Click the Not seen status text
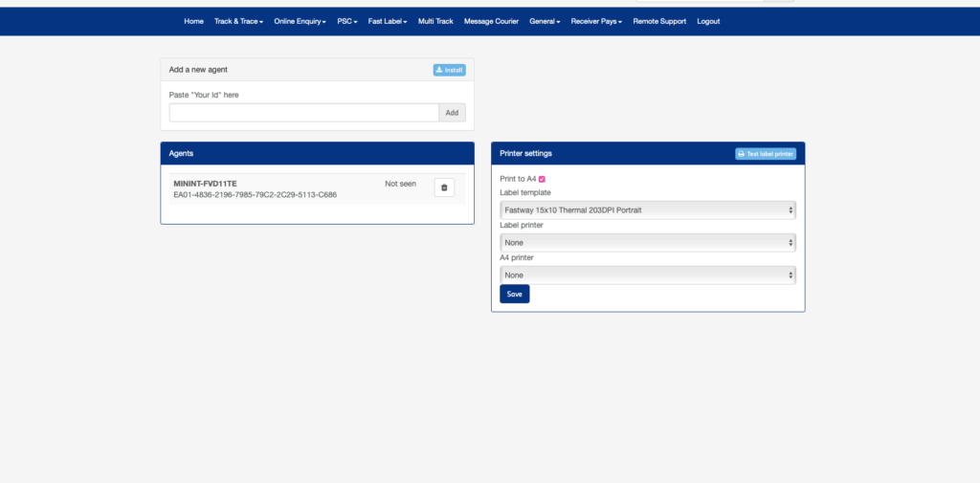Viewport: 980px width, 483px height. [401, 184]
